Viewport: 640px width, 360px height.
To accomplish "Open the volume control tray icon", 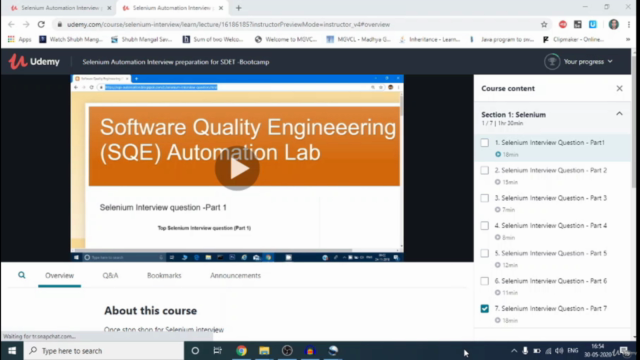I will pos(559,351).
